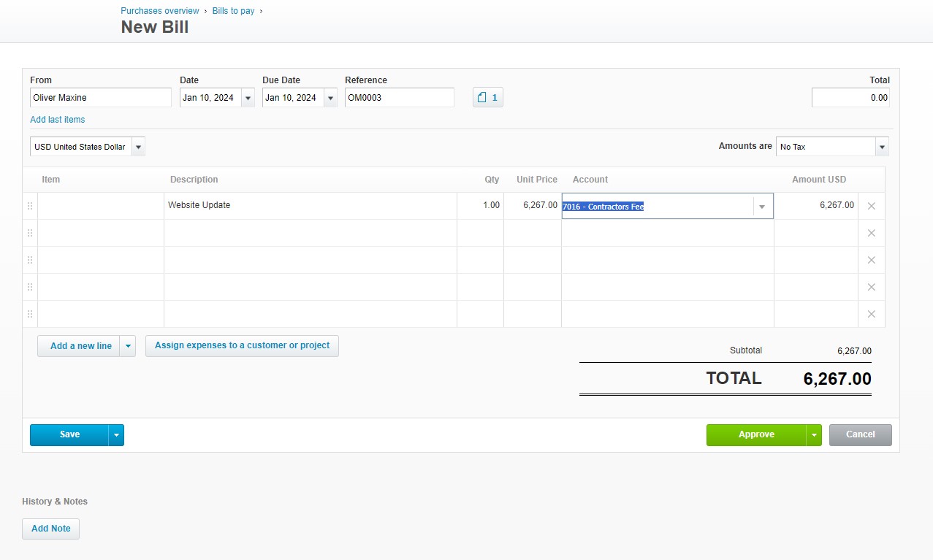Click the Amount USD column header

[819, 180]
